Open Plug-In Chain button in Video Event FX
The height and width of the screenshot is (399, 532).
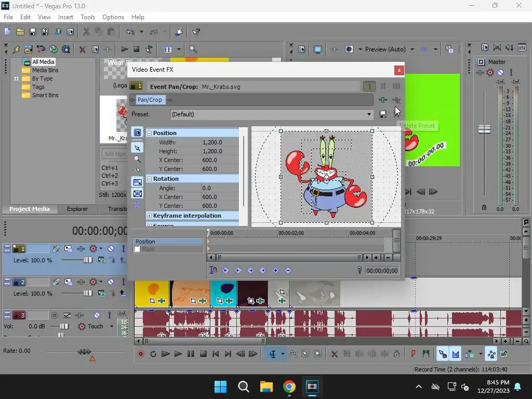(383, 100)
